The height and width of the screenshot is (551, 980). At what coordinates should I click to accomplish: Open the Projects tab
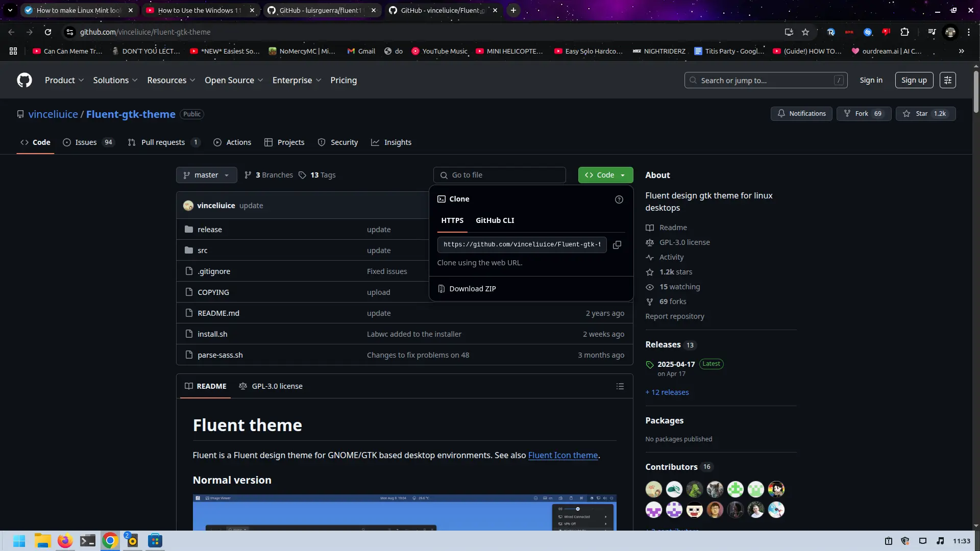click(284, 142)
